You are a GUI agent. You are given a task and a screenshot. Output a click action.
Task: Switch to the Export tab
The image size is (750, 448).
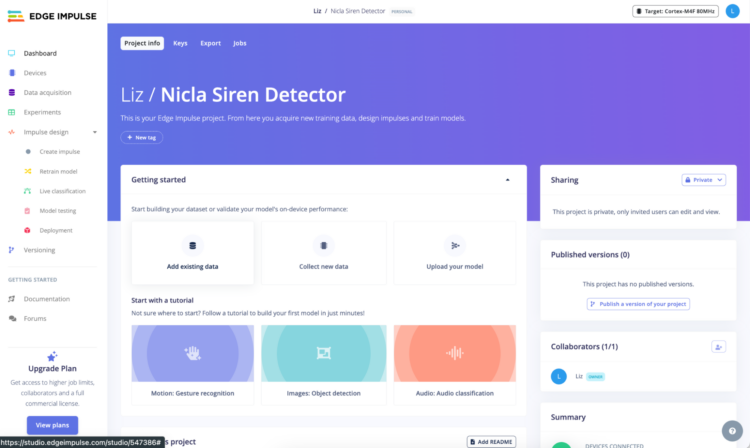click(x=210, y=44)
